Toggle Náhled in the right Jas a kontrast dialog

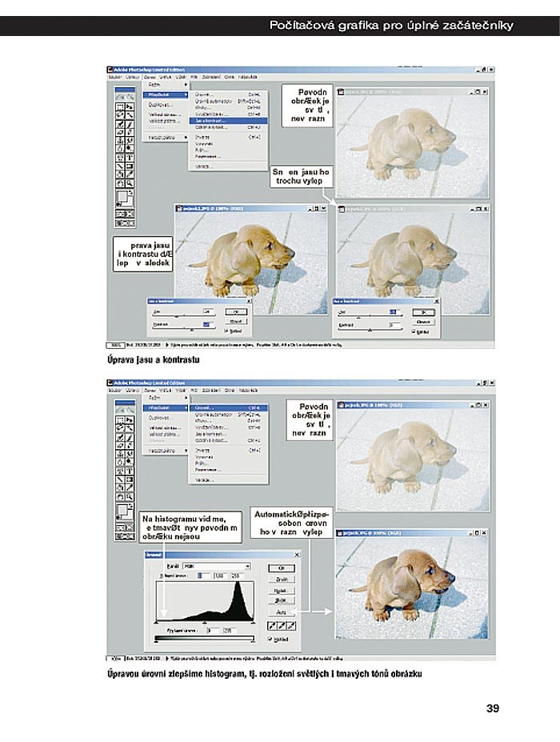(x=414, y=331)
